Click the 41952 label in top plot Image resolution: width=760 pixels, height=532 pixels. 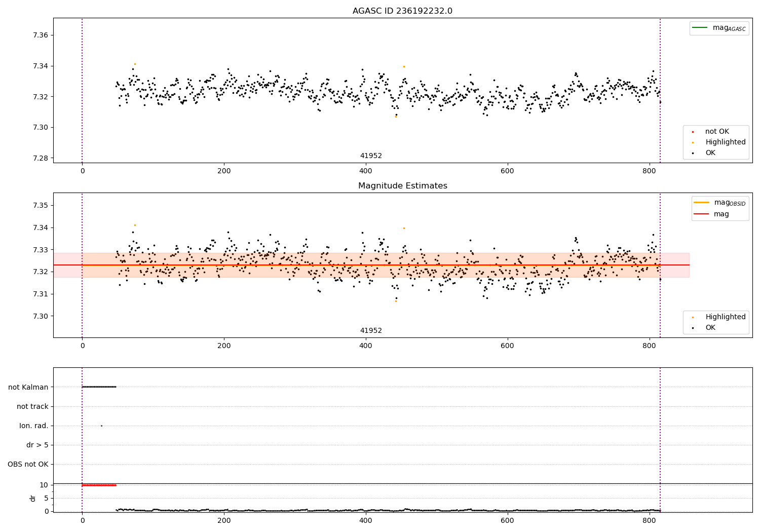point(371,156)
